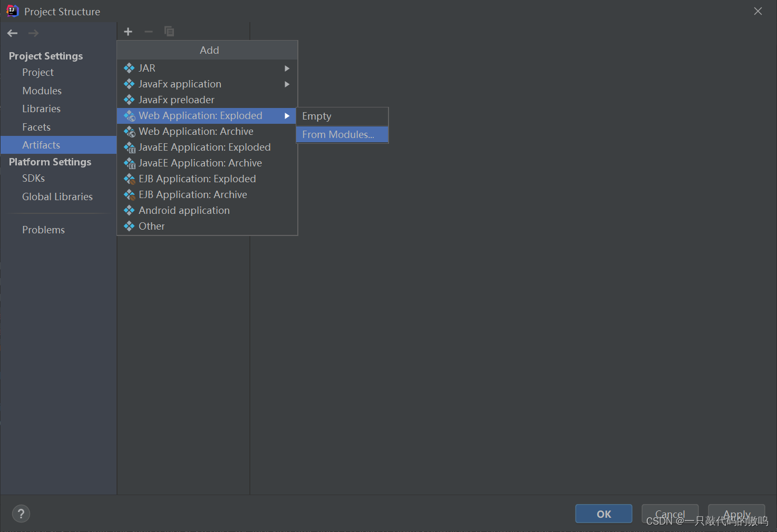Viewport: 777px width, 532px height.
Task: Click the Web Application: Exploded icon
Action: pos(130,116)
